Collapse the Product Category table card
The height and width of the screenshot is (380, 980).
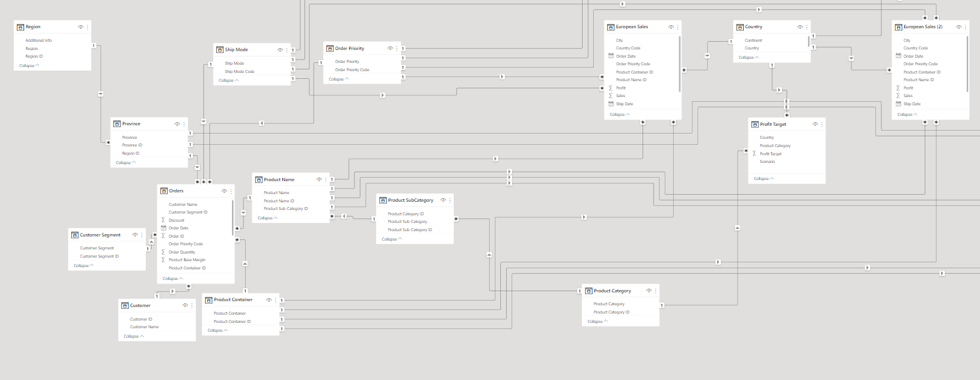[x=597, y=322]
